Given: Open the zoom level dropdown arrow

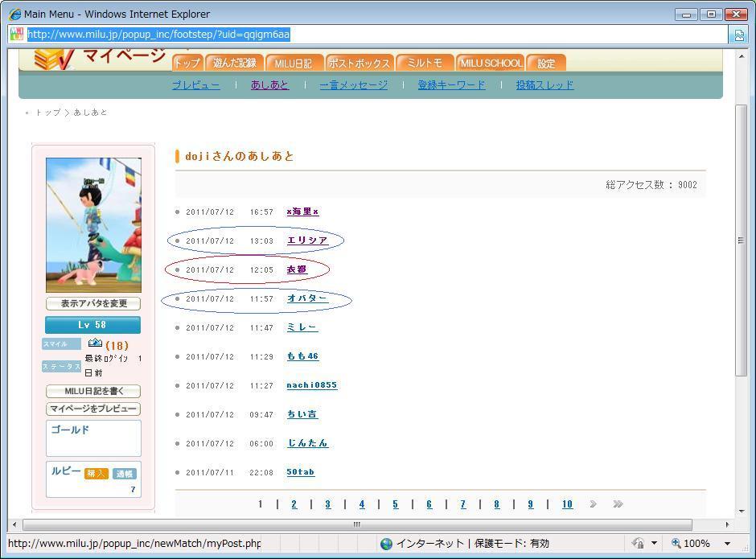Looking at the screenshot, I should click(x=727, y=544).
